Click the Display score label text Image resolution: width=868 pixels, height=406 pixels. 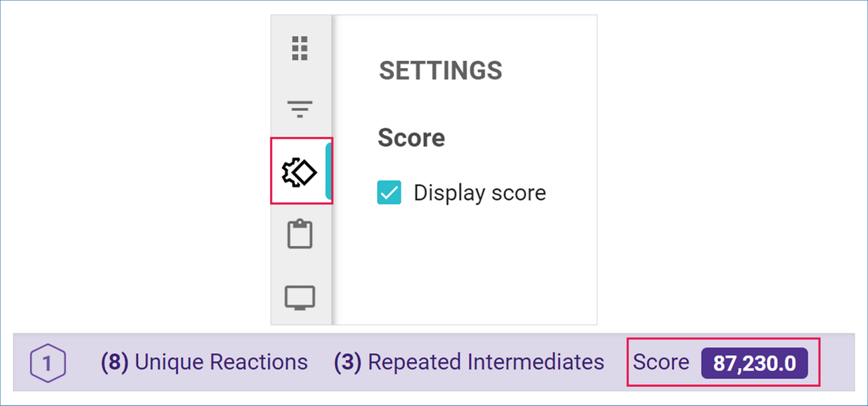point(479,193)
